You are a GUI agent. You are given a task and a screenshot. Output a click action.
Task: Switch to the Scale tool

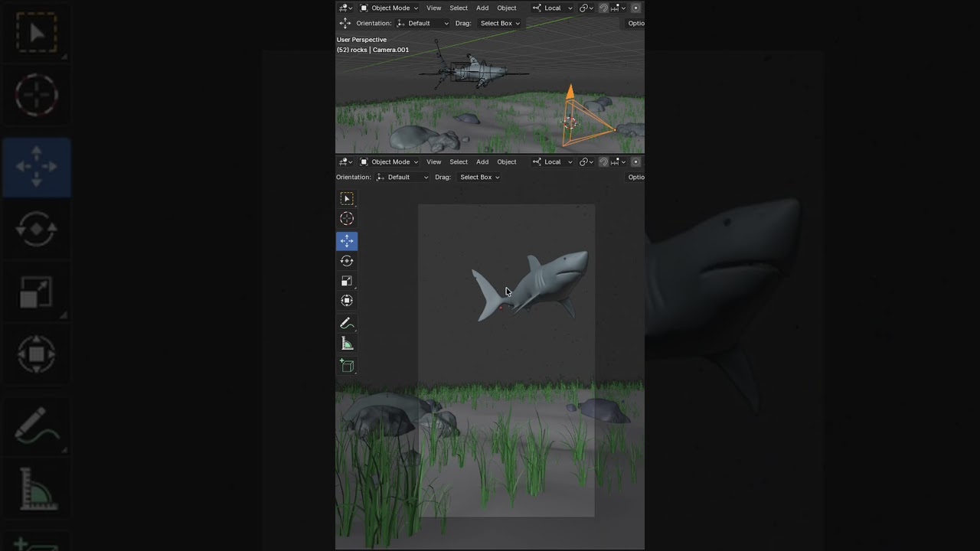(x=347, y=281)
